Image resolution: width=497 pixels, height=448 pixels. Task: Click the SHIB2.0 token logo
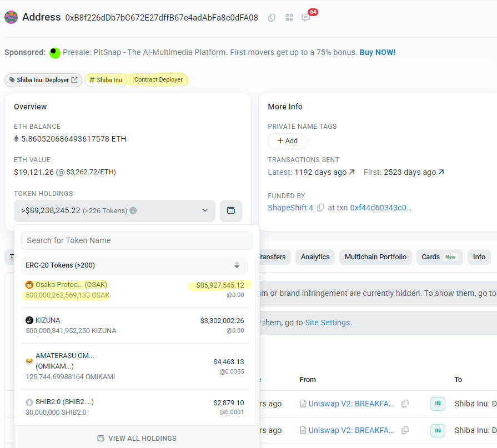coord(29,402)
